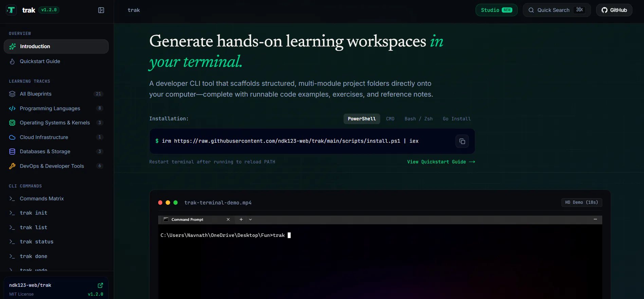Select the Go Install tab
Image resolution: width=644 pixels, height=299 pixels.
[457, 119]
